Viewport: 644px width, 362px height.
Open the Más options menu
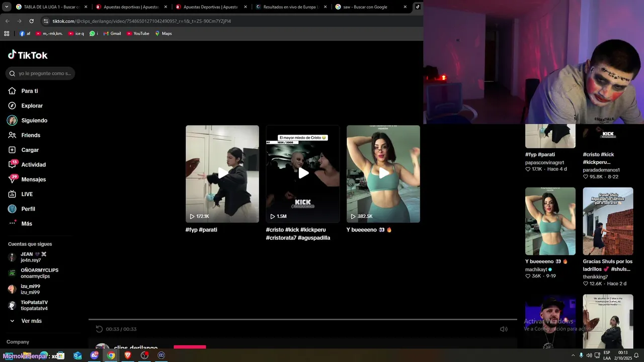coord(20,224)
